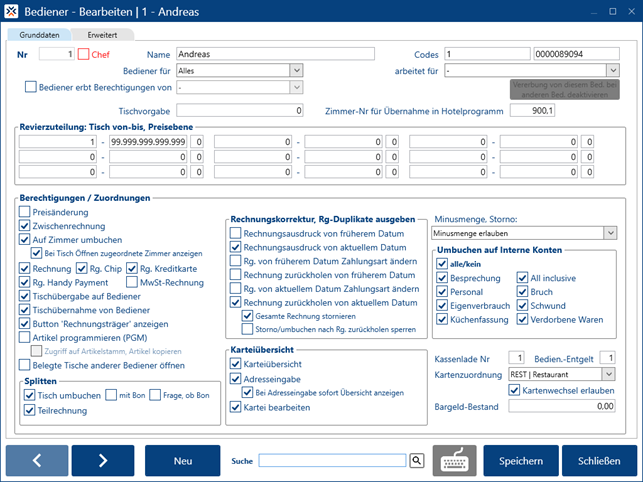
Task: Click the next record arrow button
Action: pyautogui.click(x=102, y=460)
